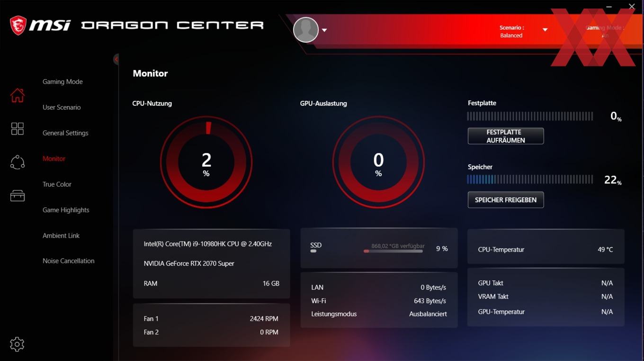Open the Home icon in sidebar
The height and width of the screenshot is (361, 644).
[x=17, y=95]
